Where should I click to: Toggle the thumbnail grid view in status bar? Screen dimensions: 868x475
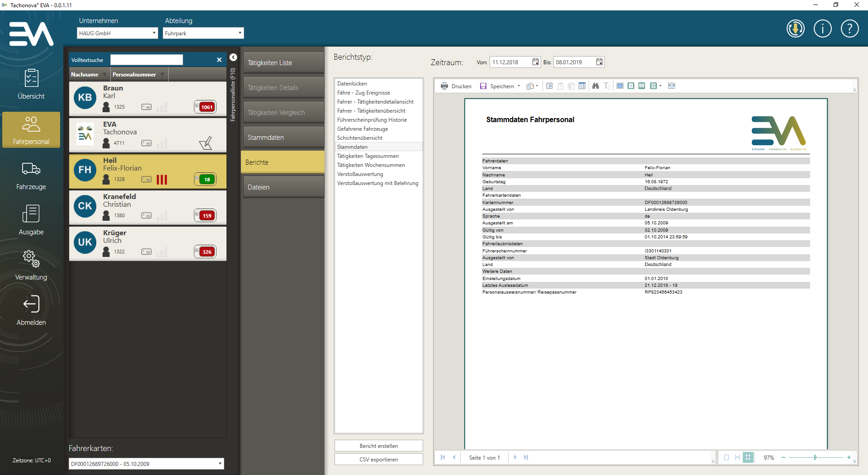[x=748, y=457]
